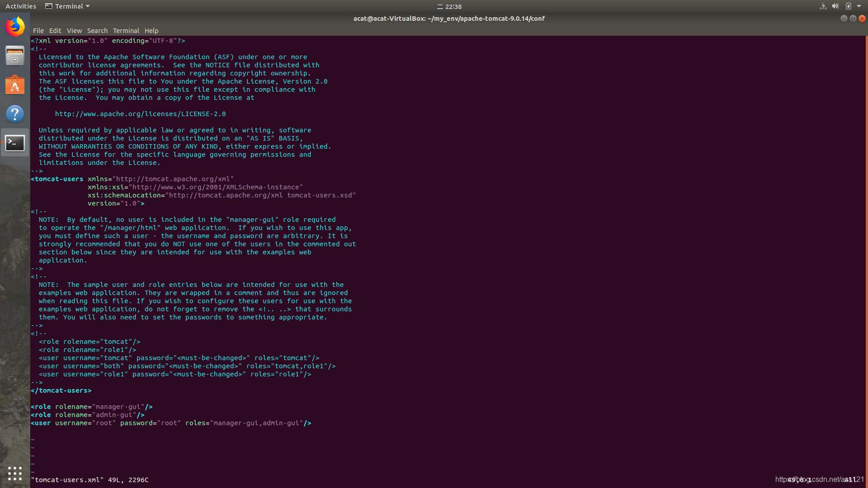Screen dimensions: 868x488
Task: Click the "strongly recommended" comment line
Action: 197,244
